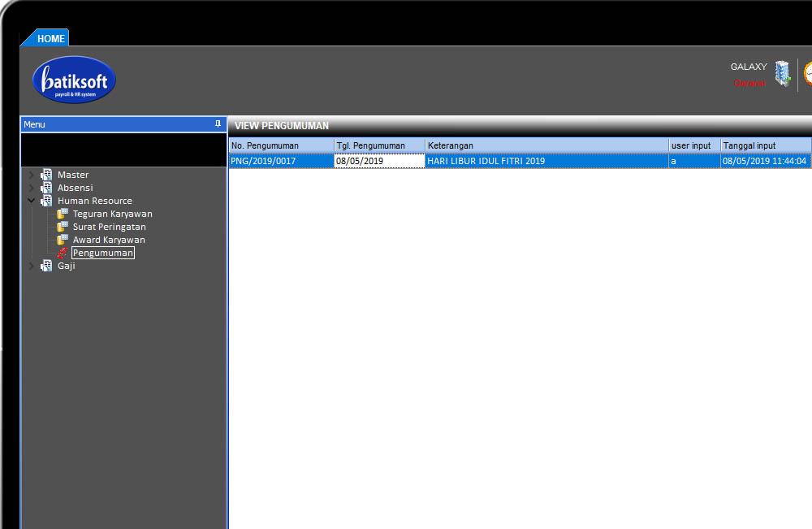Screen dimensions: 812x529
Task: Click the Tgl. Pengumuman cell 08/05/2019
Action: pos(379,161)
